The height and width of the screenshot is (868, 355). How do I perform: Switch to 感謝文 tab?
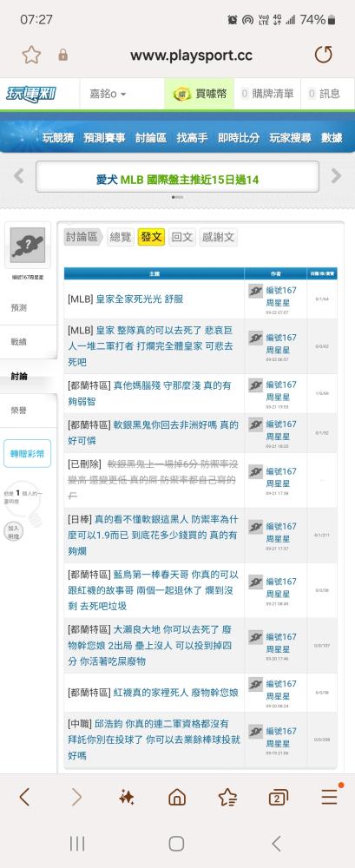tap(218, 237)
